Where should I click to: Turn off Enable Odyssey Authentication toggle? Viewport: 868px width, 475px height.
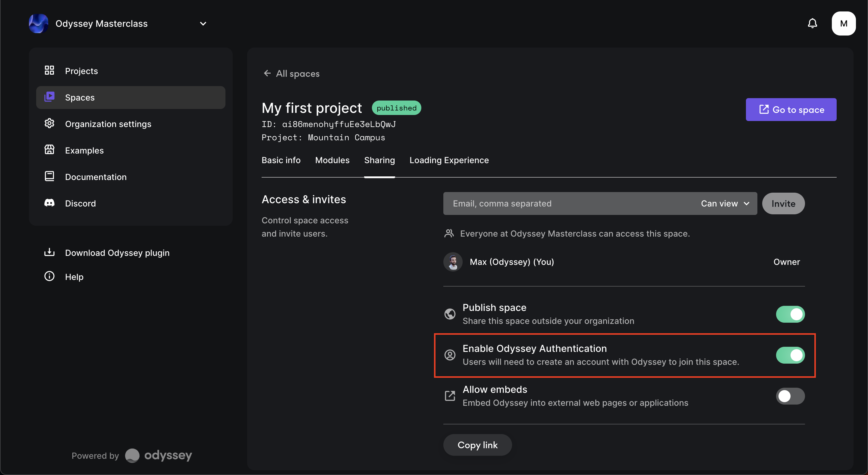790,355
